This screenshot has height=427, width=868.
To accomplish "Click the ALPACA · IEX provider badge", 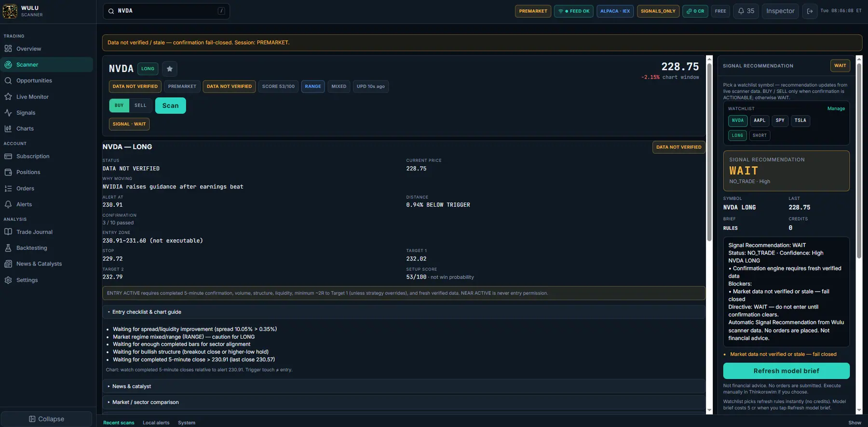I will [615, 11].
